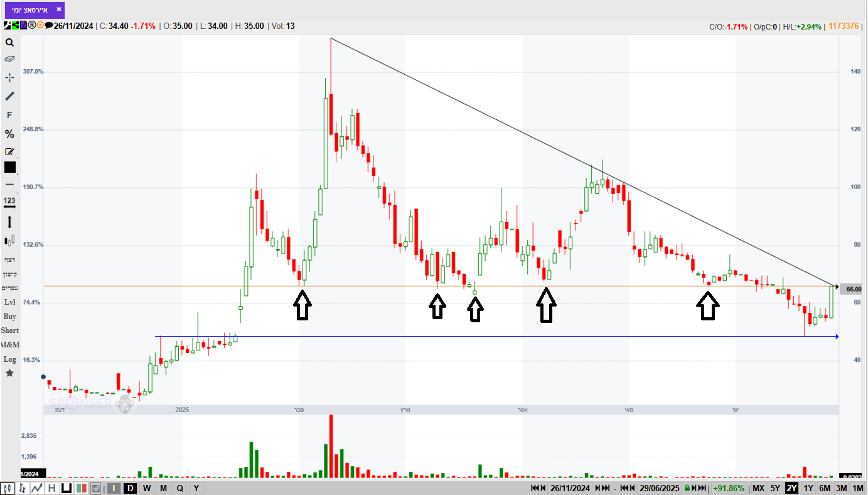Set chart range to 1Y
This screenshot has width=868, height=495.
[x=808, y=488]
